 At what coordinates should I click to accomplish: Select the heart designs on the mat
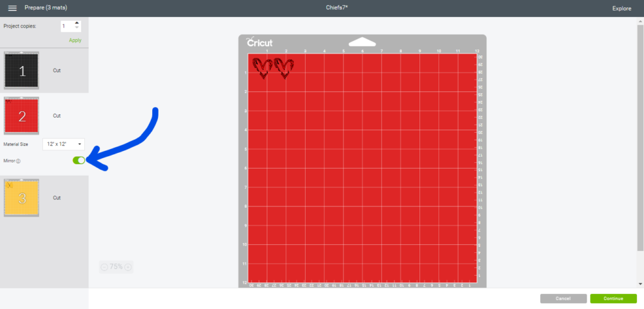[273, 67]
